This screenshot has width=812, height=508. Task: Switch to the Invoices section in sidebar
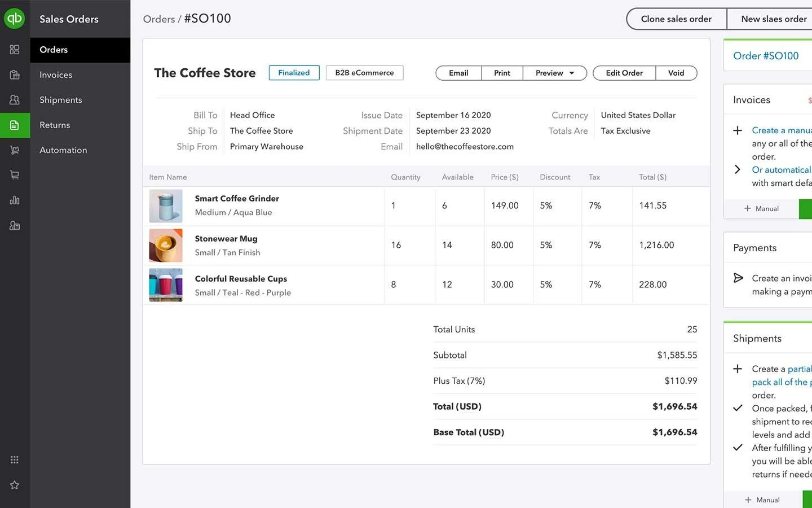pos(55,75)
